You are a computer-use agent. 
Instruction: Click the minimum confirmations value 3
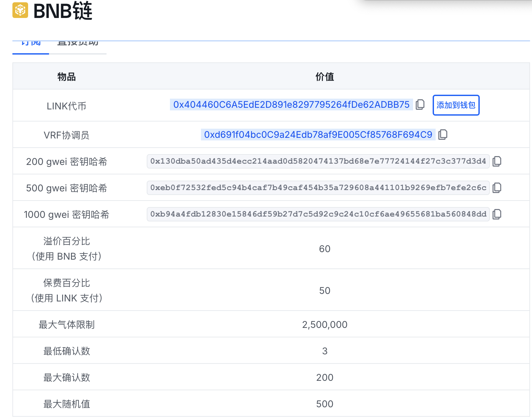click(324, 351)
